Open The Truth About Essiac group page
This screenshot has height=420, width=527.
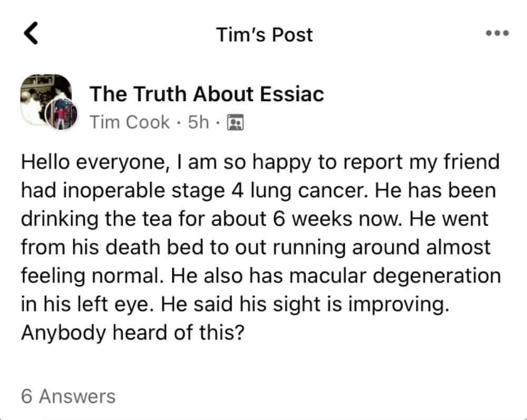(207, 94)
